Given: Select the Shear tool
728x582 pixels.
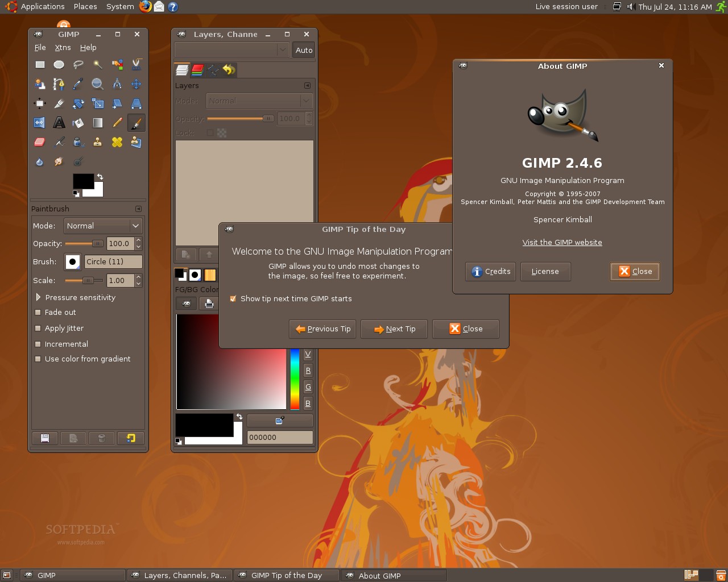Looking at the screenshot, I should (x=117, y=103).
